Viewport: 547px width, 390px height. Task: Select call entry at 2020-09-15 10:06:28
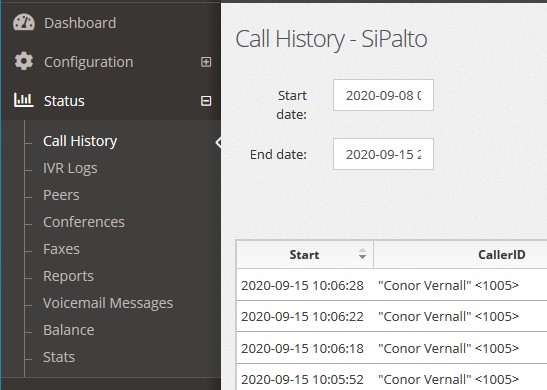[302, 285]
